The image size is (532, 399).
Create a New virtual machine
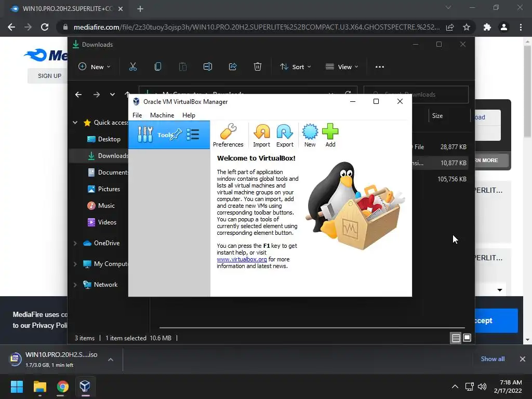310,136
